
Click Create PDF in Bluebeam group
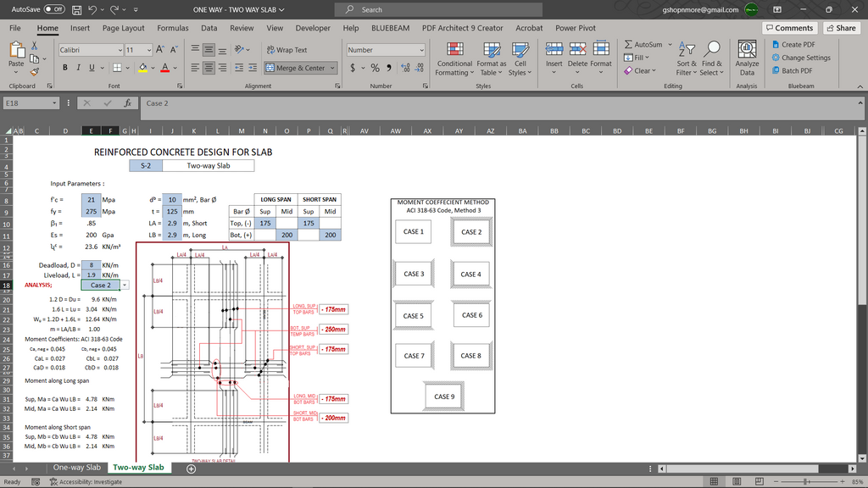click(793, 44)
